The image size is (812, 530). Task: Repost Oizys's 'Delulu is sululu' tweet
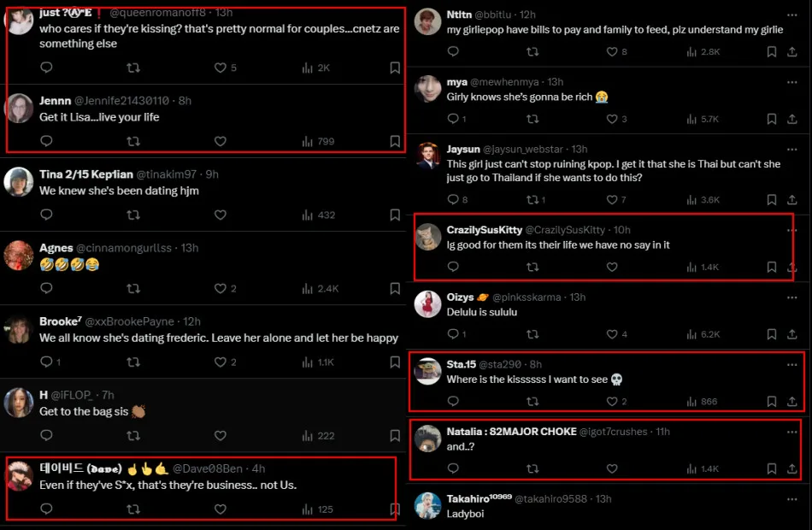click(x=533, y=334)
